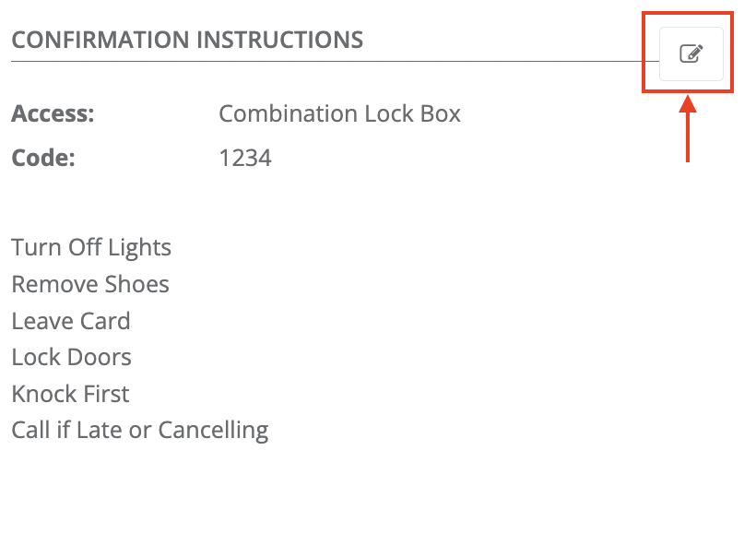Screen dimensions: 756x557
Task: Click the Remove Shoes instruction
Action: point(90,284)
